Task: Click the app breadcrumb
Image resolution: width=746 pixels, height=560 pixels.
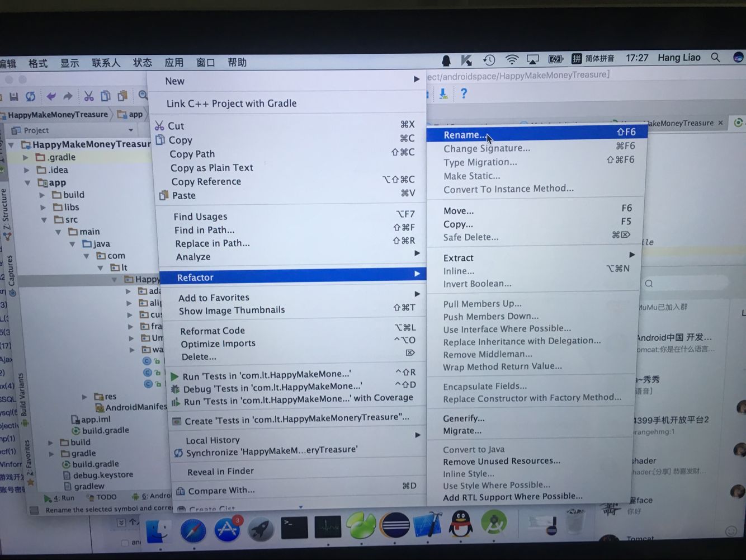Action: coord(130,114)
